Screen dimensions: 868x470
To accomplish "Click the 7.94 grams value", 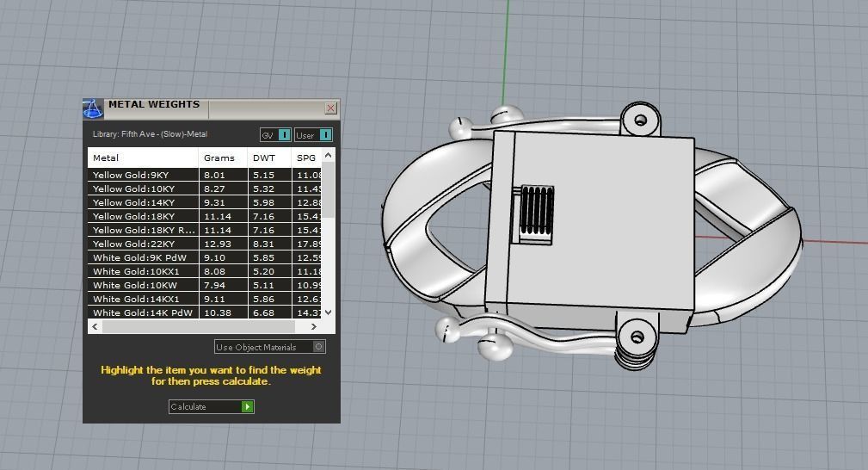I will pos(215,286).
